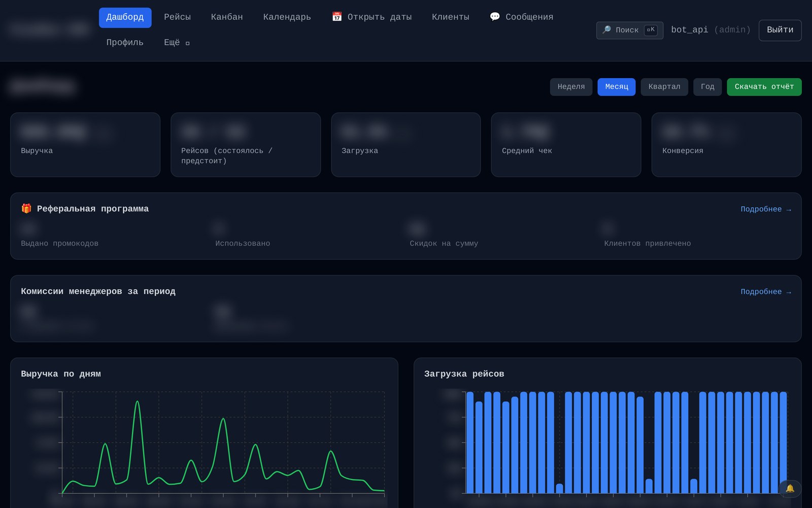Open Подробнее link for manager commissions

(x=765, y=292)
